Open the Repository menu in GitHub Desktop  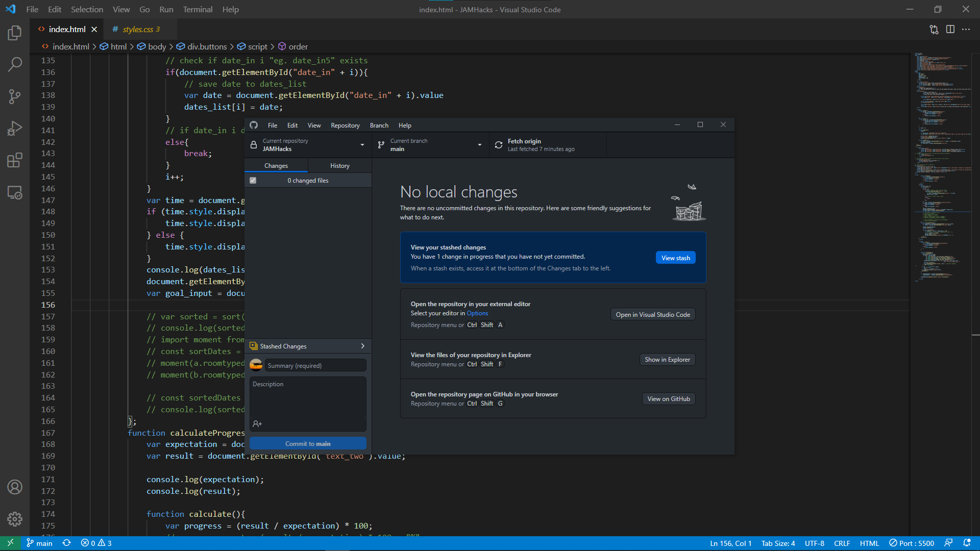345,126
